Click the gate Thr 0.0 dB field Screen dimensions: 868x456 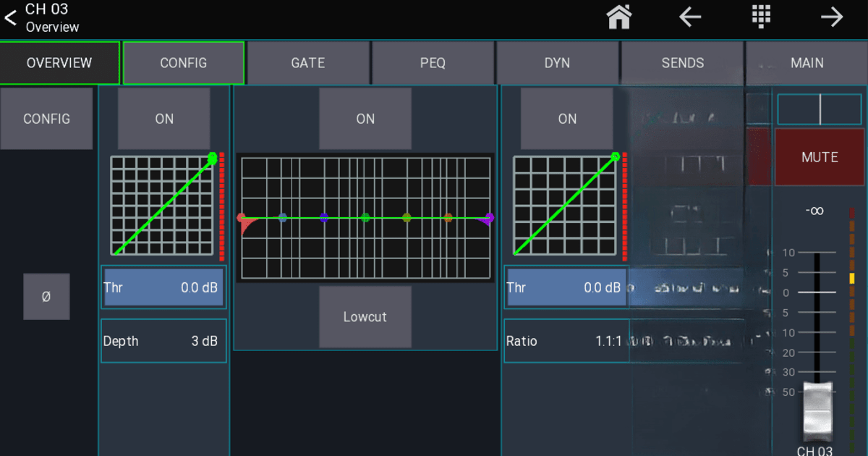(x=163, y=287)
